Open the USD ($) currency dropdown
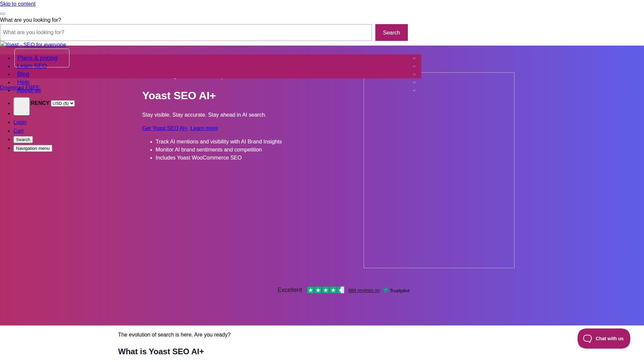644x362 pixels. click(63, 103)
